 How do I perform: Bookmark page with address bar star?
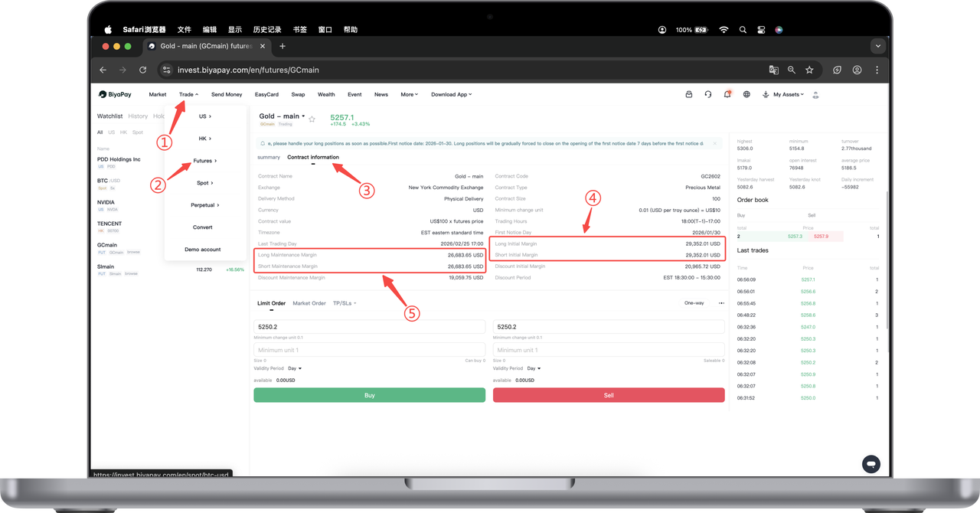[809, 70]
